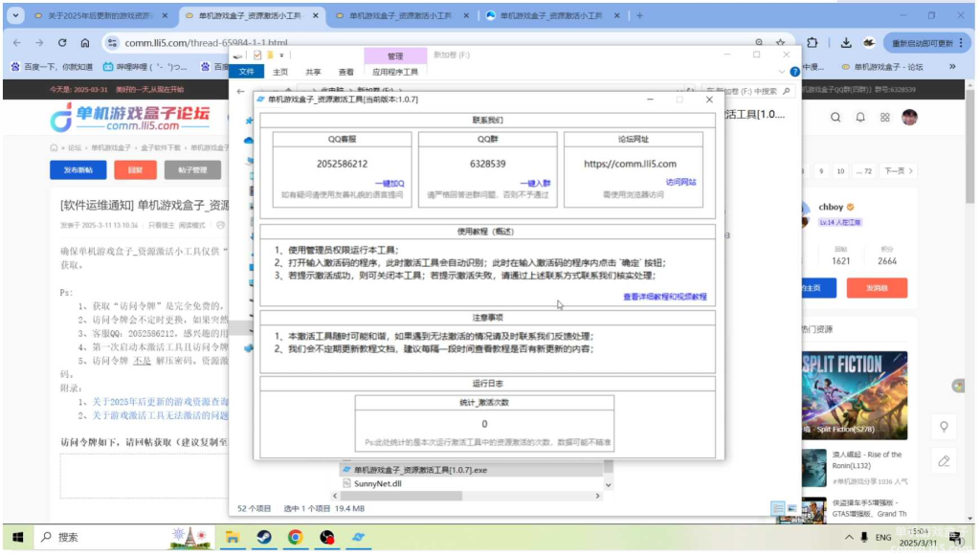Image resolution: width=980 pixels, height=556 pixels.
Task: Click the forum search magnifier icon
Action: pyautogui.click(x=835, y=117)
